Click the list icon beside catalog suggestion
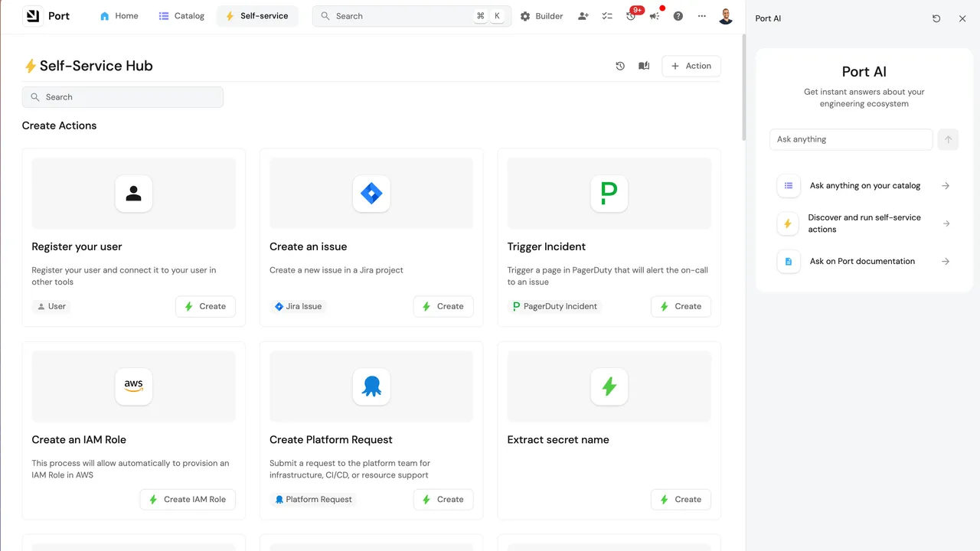Screen dimensions: 980x551 [x=788, y=186]
